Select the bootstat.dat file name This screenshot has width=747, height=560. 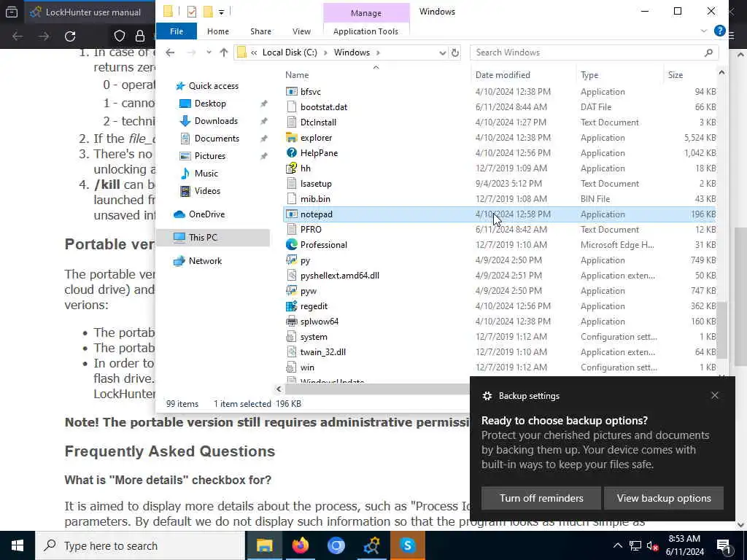tap(324, 107)
